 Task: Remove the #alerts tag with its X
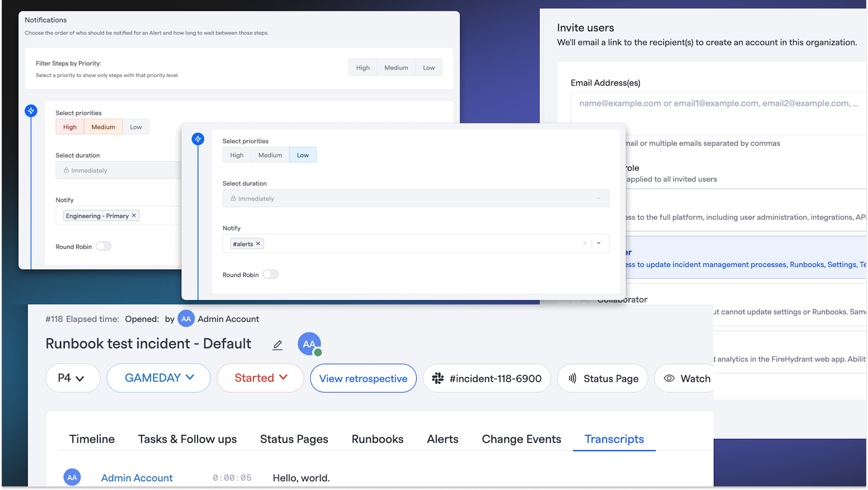258,244
